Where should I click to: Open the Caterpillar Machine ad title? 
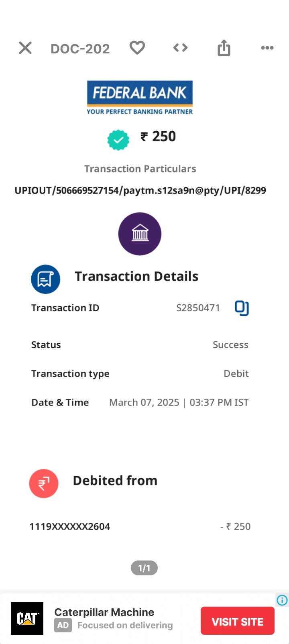tap(104, 612)
